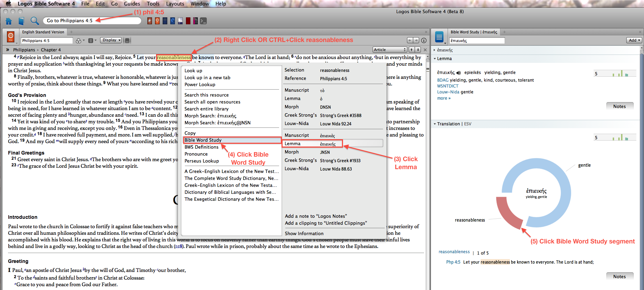Screen dimensions: 644x290
Task: Open the Guides menu
Action: (x=132, y=4)
